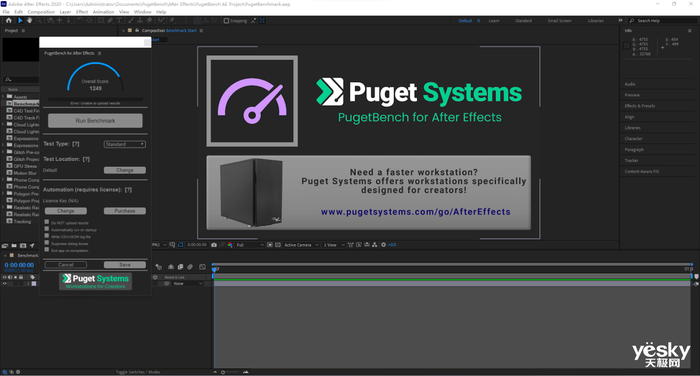
Task: Take a snapshot with the camera icon
Action: coord(214,245)
